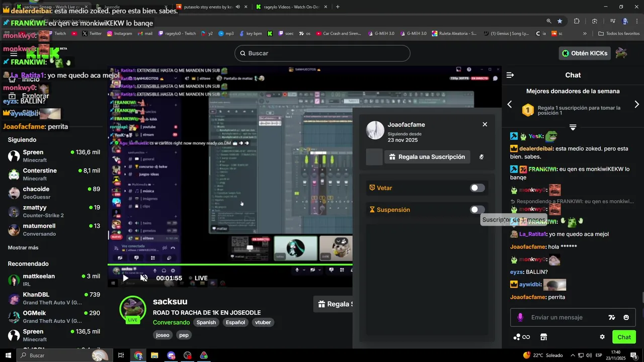Open Joaofacfame's profile avatar in card

(x=375, y=130)
